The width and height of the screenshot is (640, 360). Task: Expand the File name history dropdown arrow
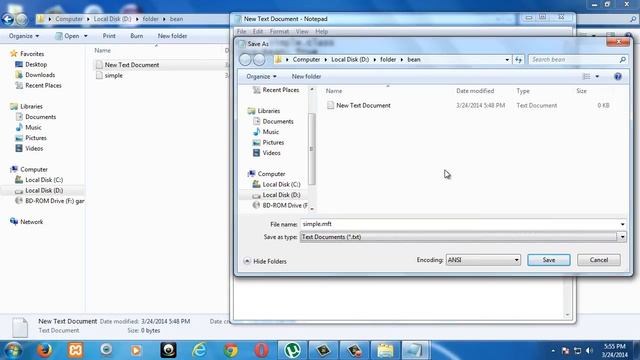(x=622, y=224)
